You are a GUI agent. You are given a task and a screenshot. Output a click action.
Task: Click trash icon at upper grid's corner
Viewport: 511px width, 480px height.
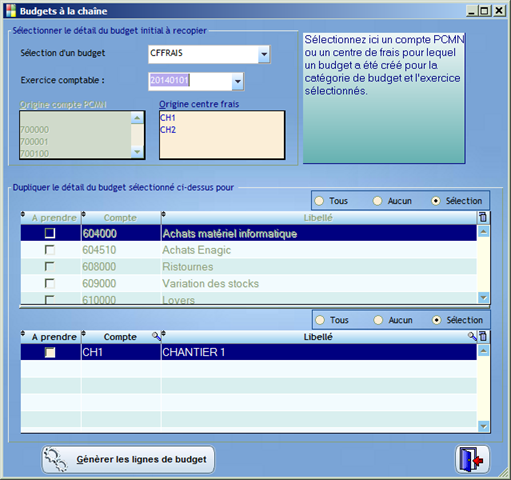(x=483, y=218)
